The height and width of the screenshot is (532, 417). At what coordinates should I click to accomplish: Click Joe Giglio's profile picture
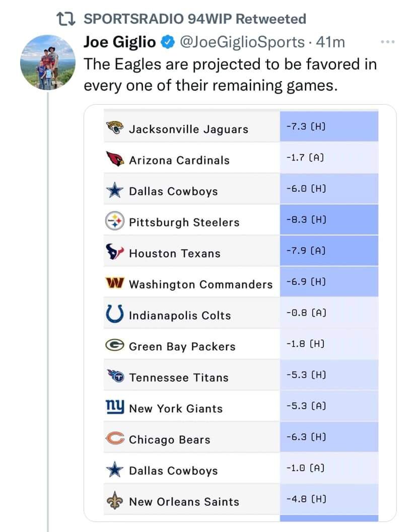coord(47,62)
